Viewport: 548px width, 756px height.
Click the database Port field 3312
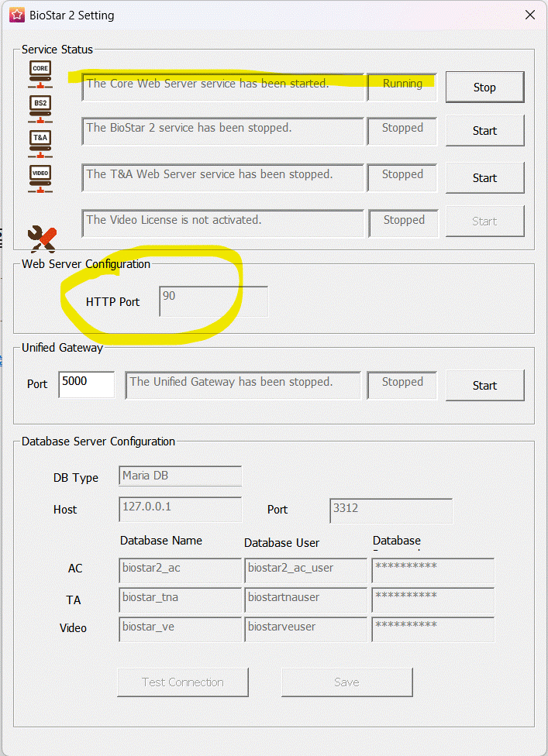click(x=391, y=510)
